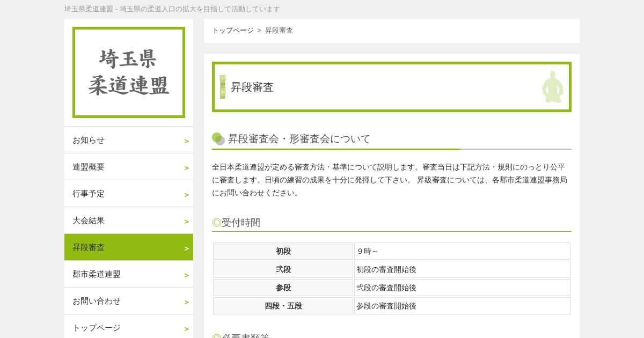The width and height of the screenshot is (644, 338).
Task: Click the arrow icon beside 連盟概要
Action: (187, 168)
